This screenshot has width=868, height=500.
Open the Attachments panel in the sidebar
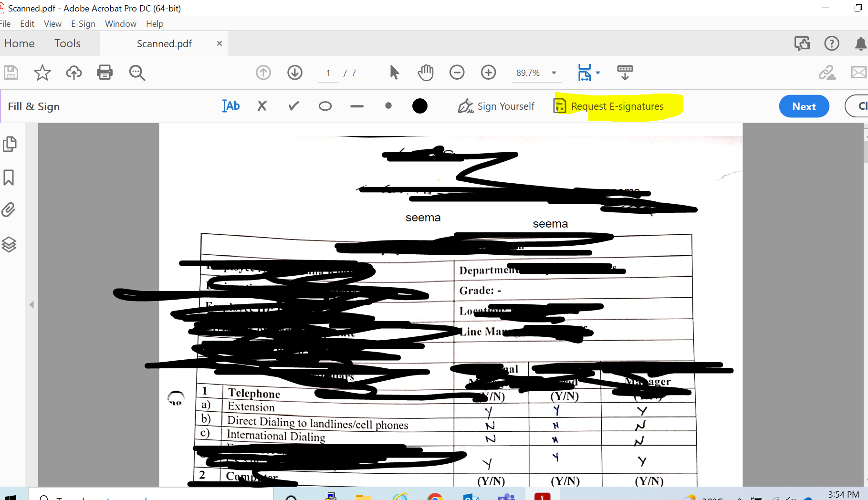tap(10, 209)
